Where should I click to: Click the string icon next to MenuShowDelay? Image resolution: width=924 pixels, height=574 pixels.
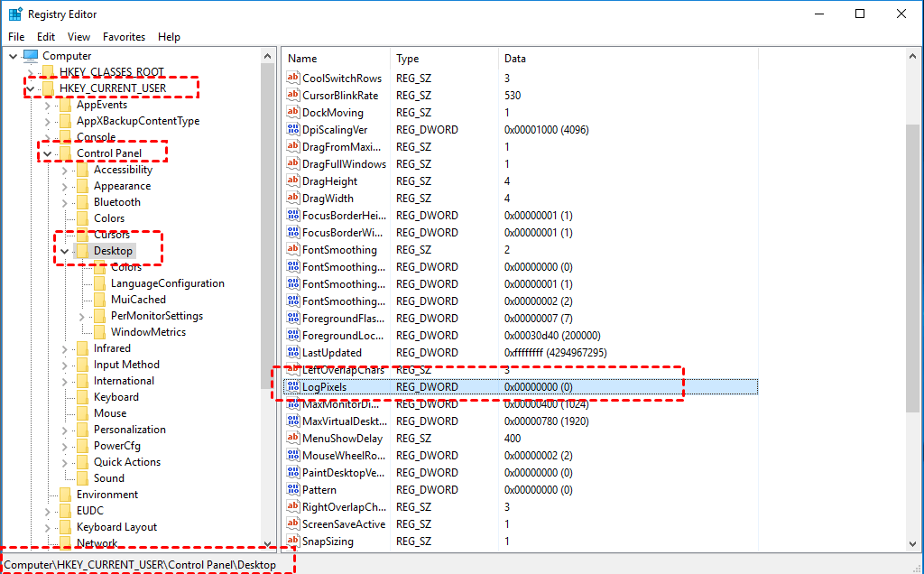click(x=292, y=439)
